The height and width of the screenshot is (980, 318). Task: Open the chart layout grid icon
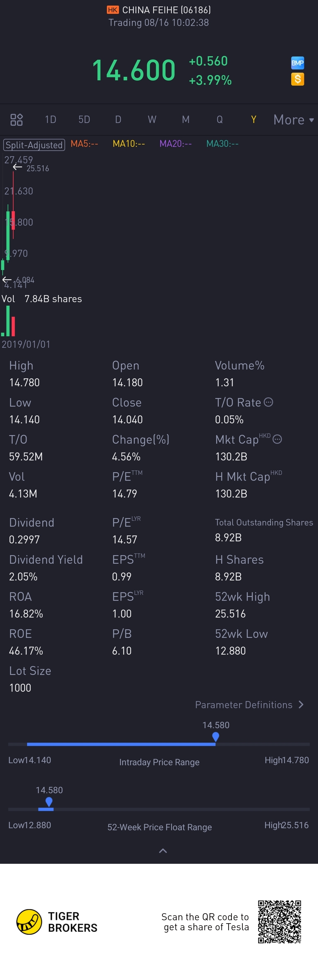click(16, 120)
